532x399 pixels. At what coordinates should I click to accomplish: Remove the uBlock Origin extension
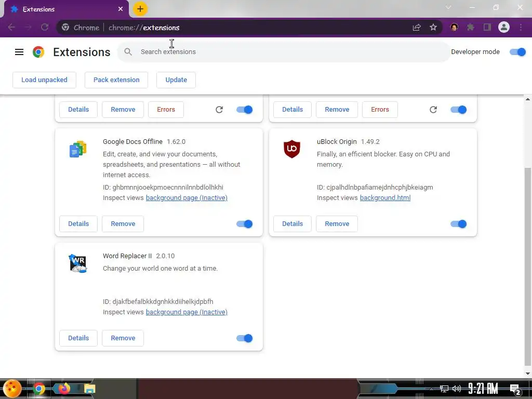tap(337, 224)
